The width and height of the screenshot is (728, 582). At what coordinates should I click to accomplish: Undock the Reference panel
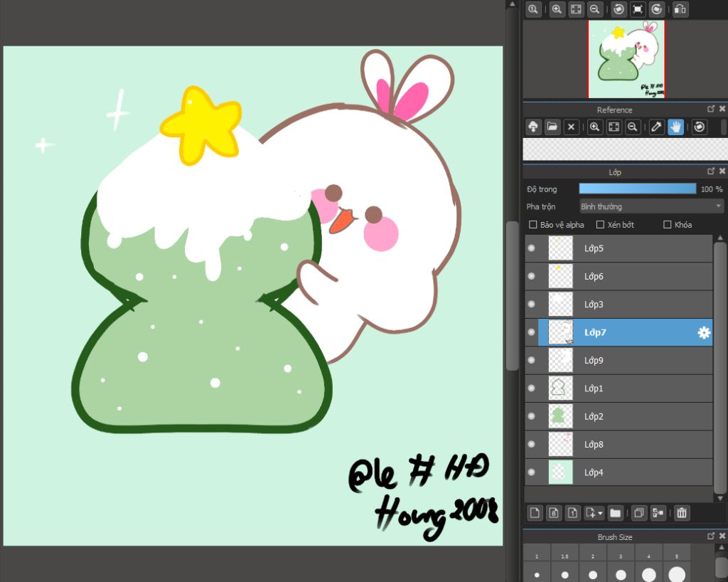pos(711,109)
